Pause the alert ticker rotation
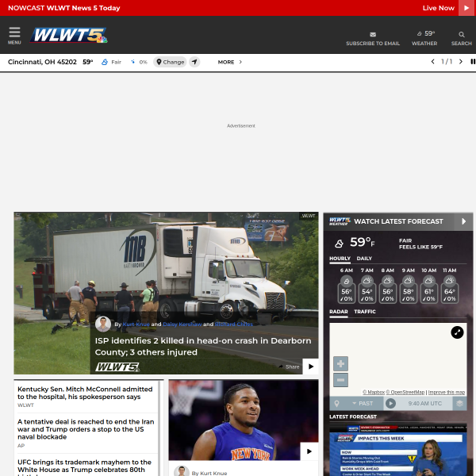The width and height of the screenshot is (476, 476). [x=473, y=62]
